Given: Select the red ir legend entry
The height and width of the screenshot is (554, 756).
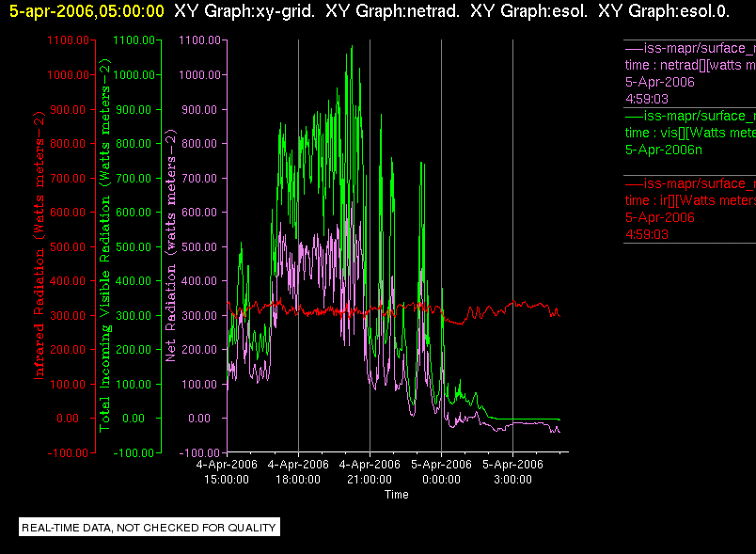Looking at the screenshot, I should point(690,209).
